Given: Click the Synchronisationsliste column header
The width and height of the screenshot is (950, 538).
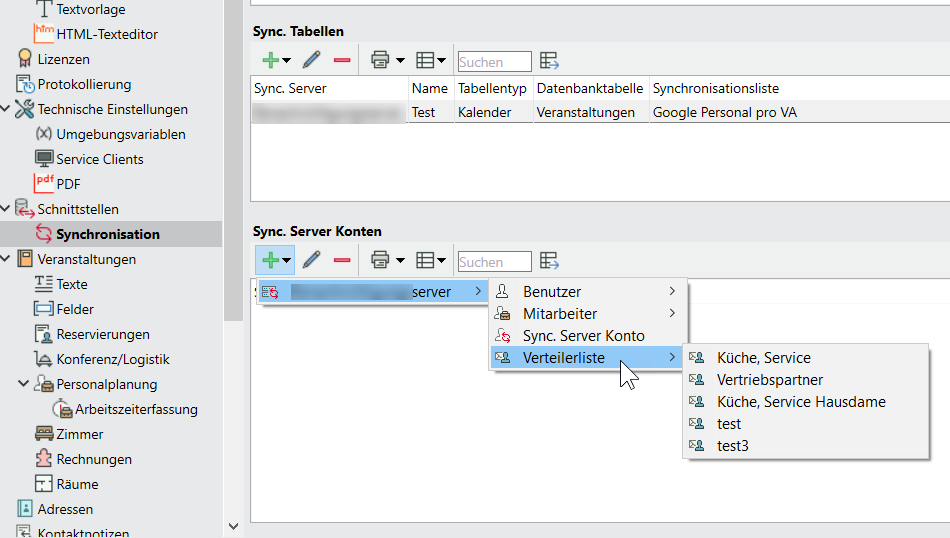Looking at the screenshot, I should point(715,89).
